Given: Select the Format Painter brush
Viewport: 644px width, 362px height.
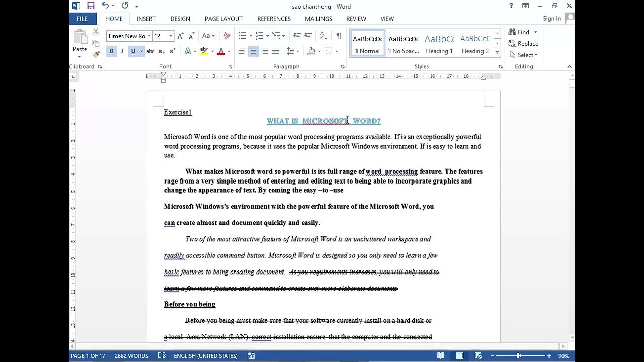Looking at the screenshot, I should point(96,54).
